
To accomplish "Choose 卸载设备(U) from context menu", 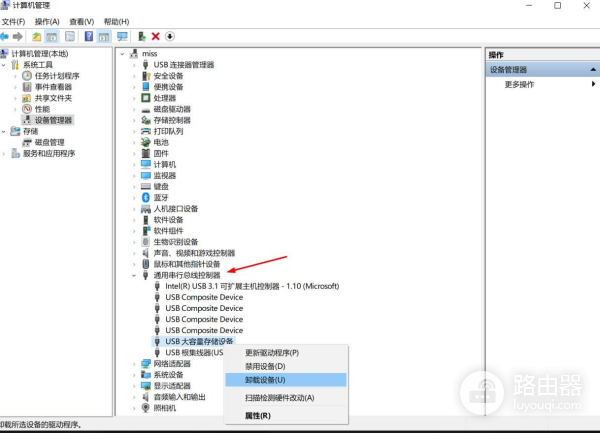I will [x=265, y=380].
